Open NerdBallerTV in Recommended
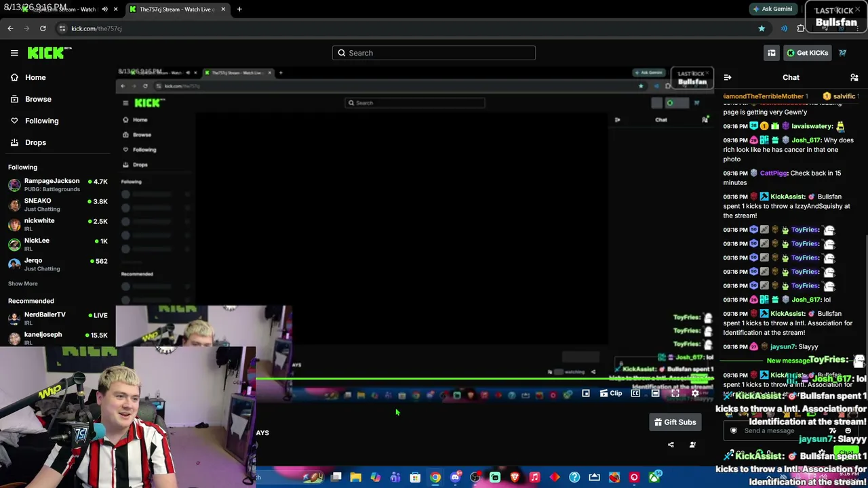 [58, 318]
